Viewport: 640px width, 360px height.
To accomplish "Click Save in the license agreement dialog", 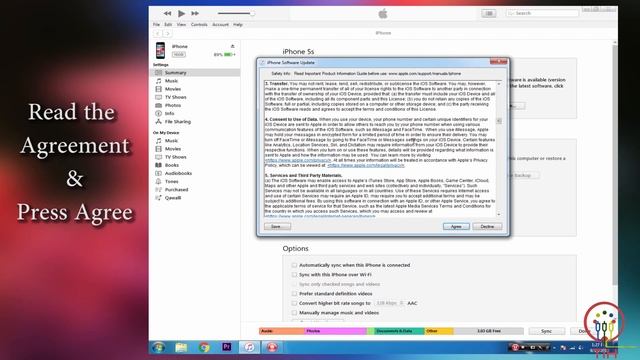I will [277, 227].
